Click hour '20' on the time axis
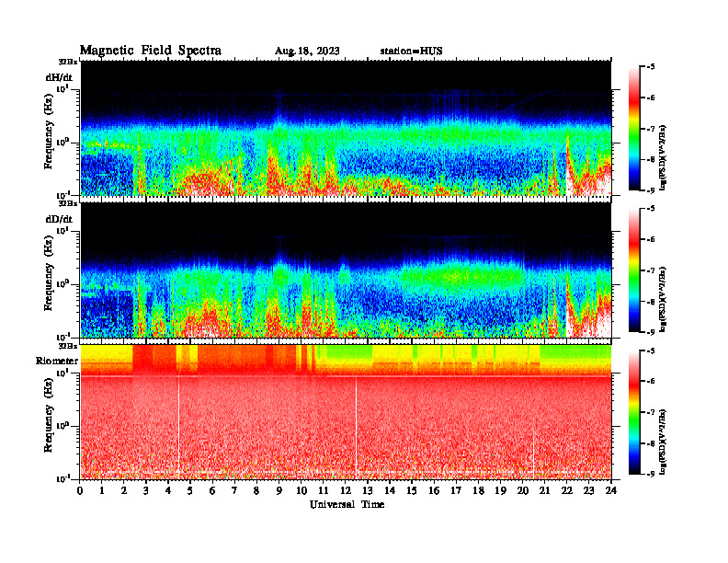Screen dimensions: 728x563 pos(522,490)
